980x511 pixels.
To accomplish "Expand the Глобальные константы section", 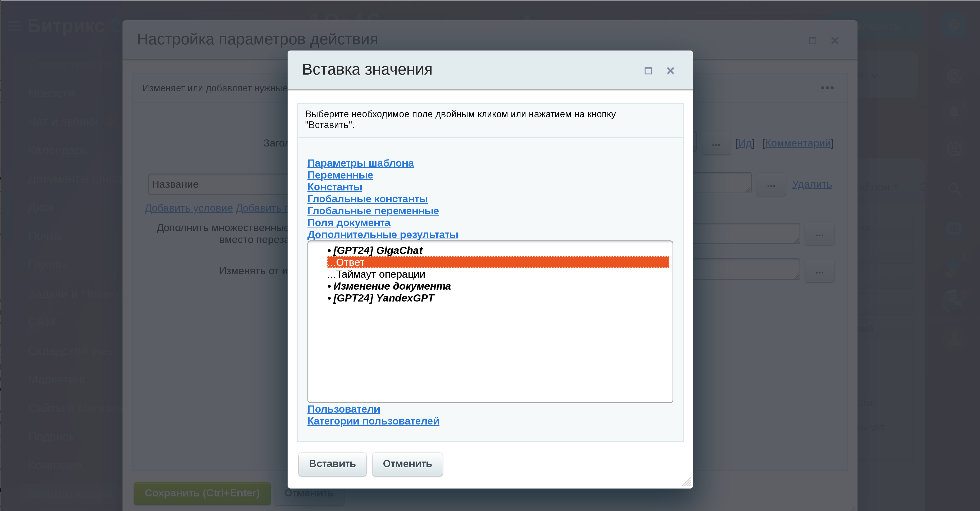I will pos(367,199).
